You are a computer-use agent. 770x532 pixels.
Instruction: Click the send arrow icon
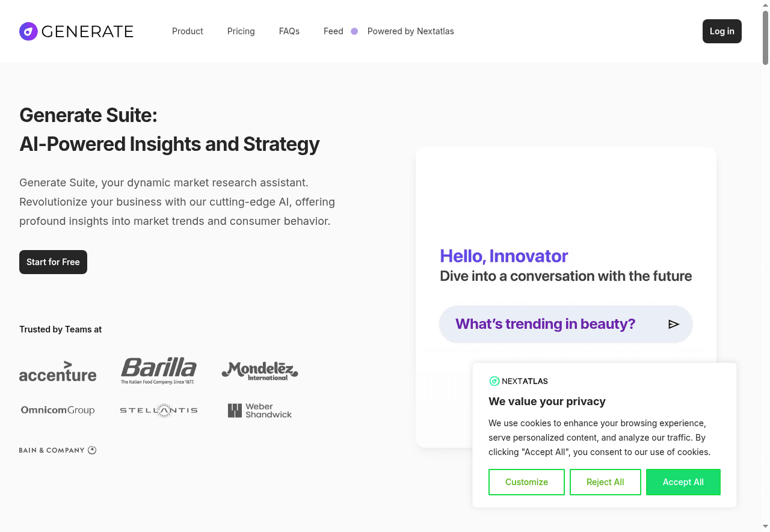point(674,325)
